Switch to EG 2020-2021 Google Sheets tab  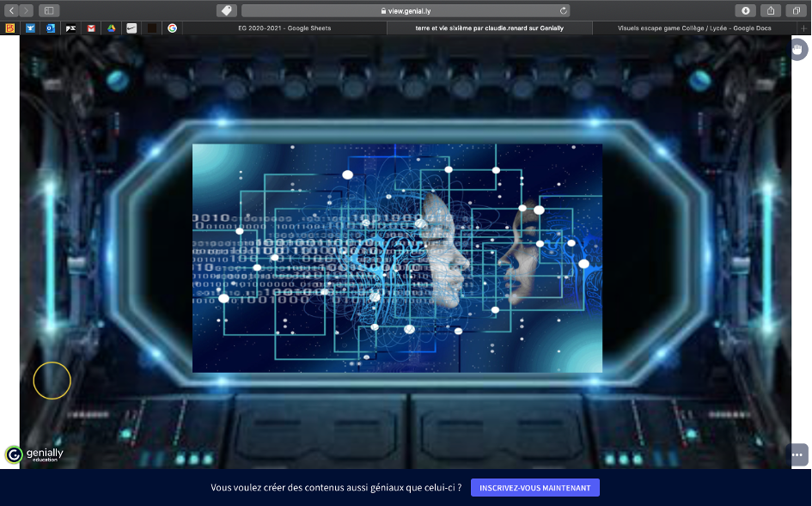[284, 28]
